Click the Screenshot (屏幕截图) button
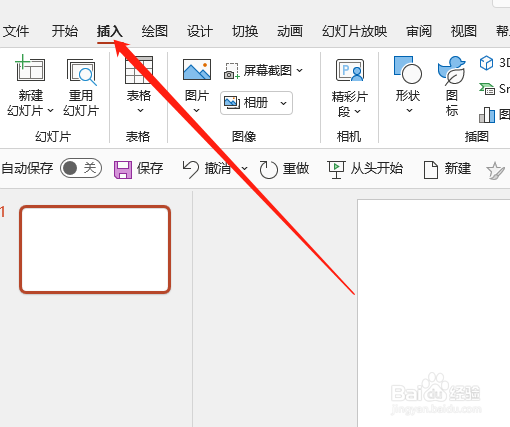Screen dimensions: 510x427 click(x=263, y=71)
